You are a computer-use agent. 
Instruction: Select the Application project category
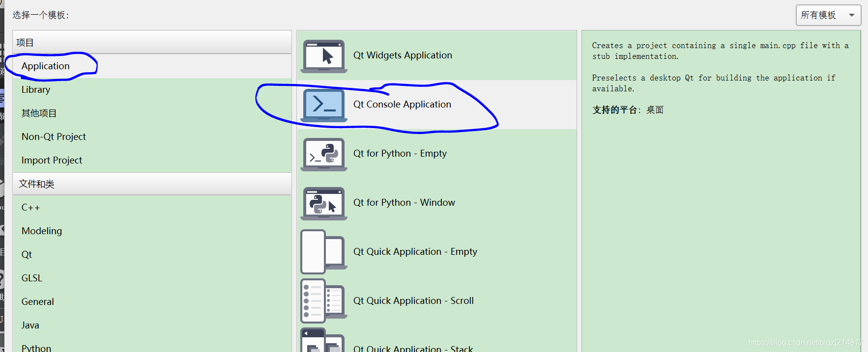pos(152,66)
